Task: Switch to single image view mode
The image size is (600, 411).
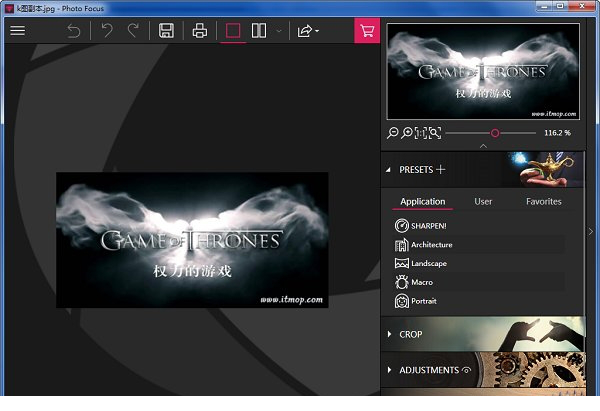Action: [x=233, y=31]
